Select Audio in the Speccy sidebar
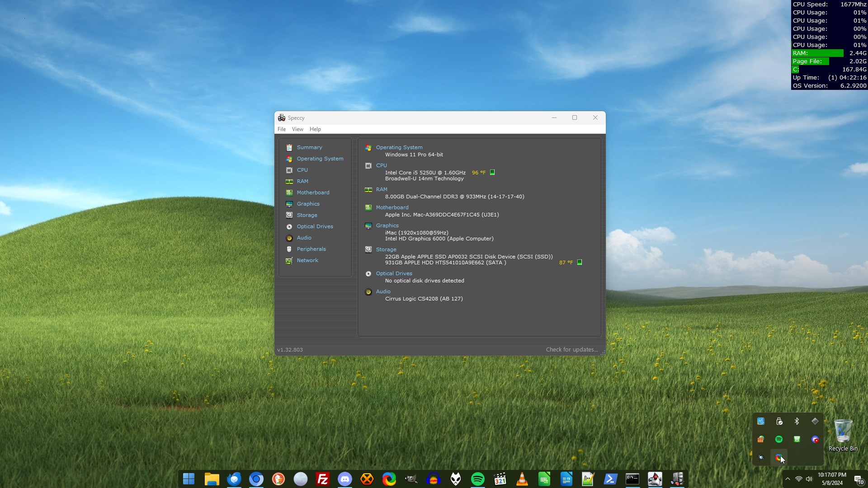This screenshot has width=868, height=488. [x=304, y=238]
